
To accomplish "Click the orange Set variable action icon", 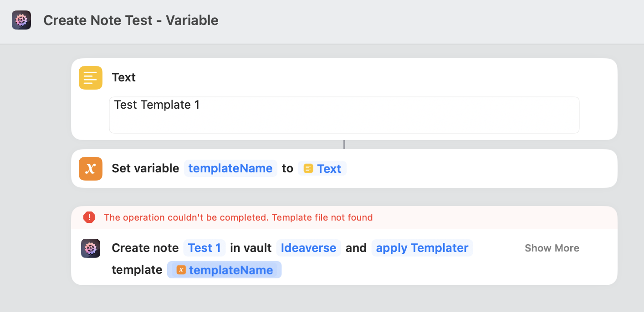I will [x=91, y=169].
